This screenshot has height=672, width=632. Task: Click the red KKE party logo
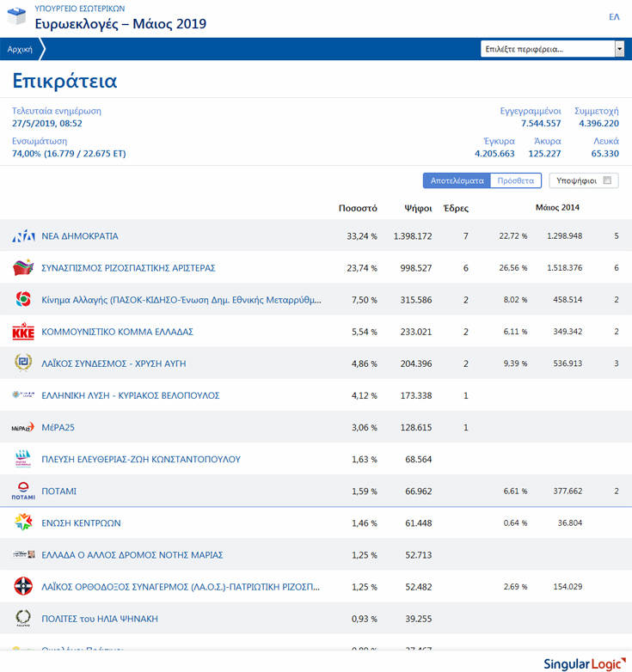tap(23, 332)
